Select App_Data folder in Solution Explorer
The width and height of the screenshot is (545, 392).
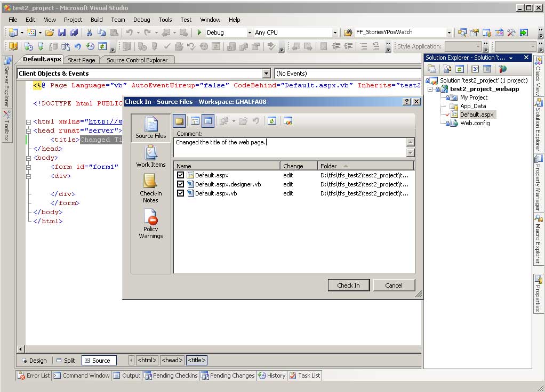(x=473, y=106)
